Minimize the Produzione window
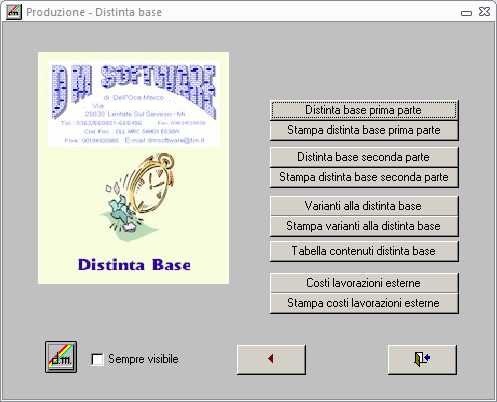 tap(466, 13)
